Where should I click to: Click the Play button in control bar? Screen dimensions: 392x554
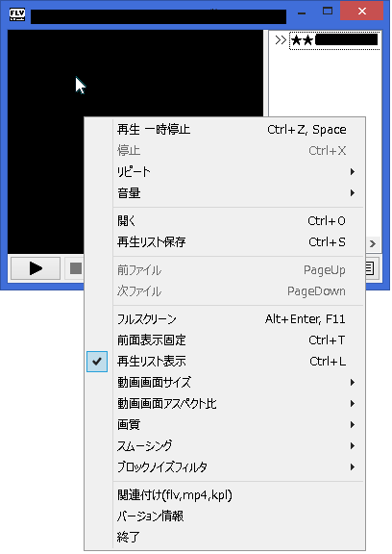point(36,268)
